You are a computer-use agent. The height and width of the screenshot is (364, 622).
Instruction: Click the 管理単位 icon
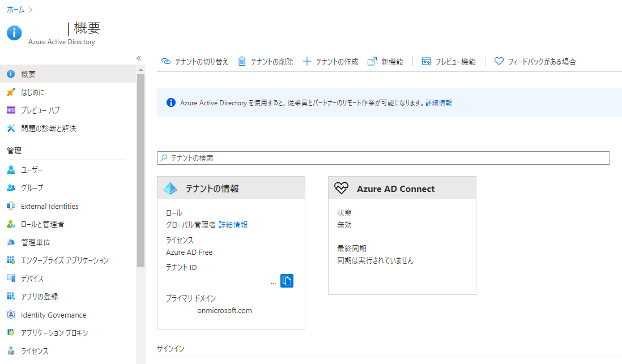[11, 242]
